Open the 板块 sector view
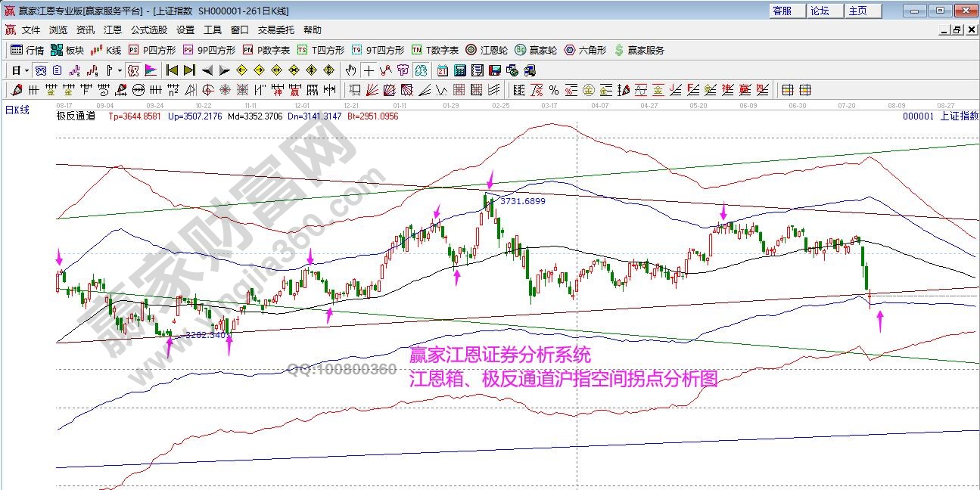This screenshot has width=980, height=490. 67,50
